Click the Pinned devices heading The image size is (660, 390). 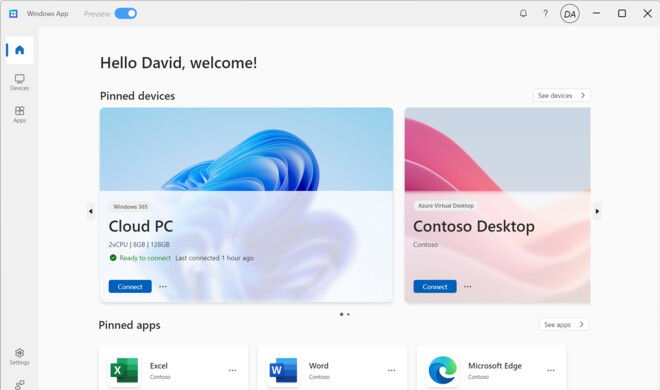[138, 96]
